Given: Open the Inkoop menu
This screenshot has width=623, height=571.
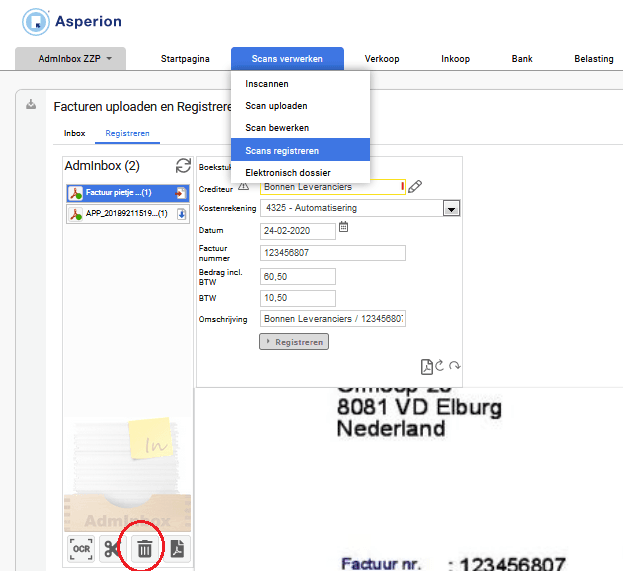Looking at the screenshot, I should coord(455,59).
